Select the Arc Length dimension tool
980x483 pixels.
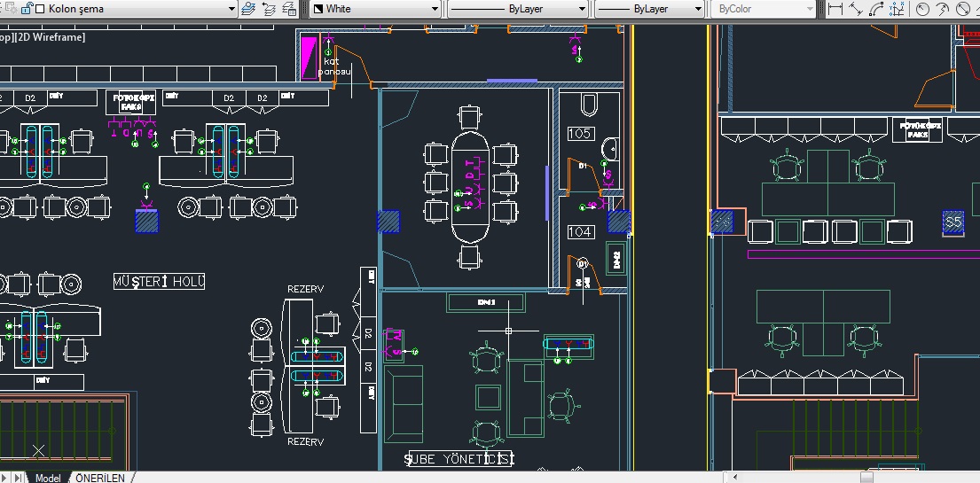[x=877, y=9]
